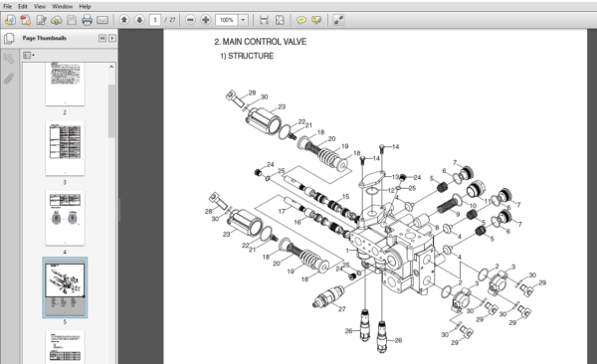597x364 pixels.
Task: Select the page 2 thumbnail
Action: coord(65,85)
